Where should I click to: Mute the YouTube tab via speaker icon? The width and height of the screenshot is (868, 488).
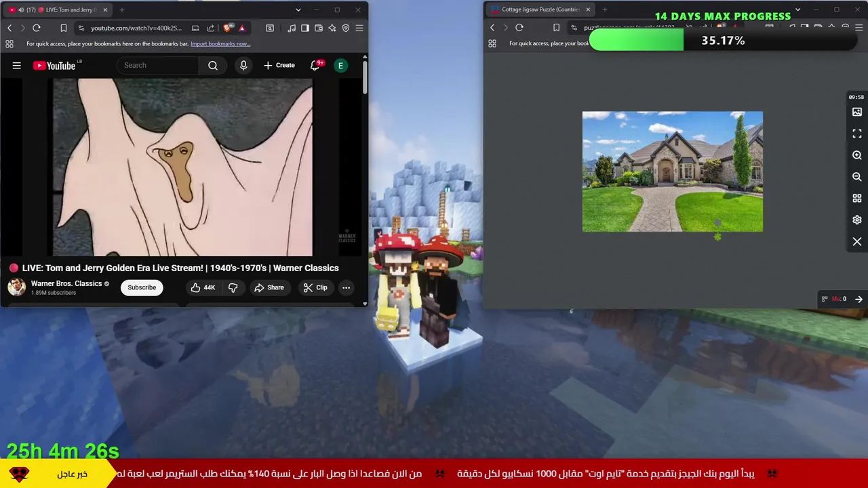click(x=21, y=10)
